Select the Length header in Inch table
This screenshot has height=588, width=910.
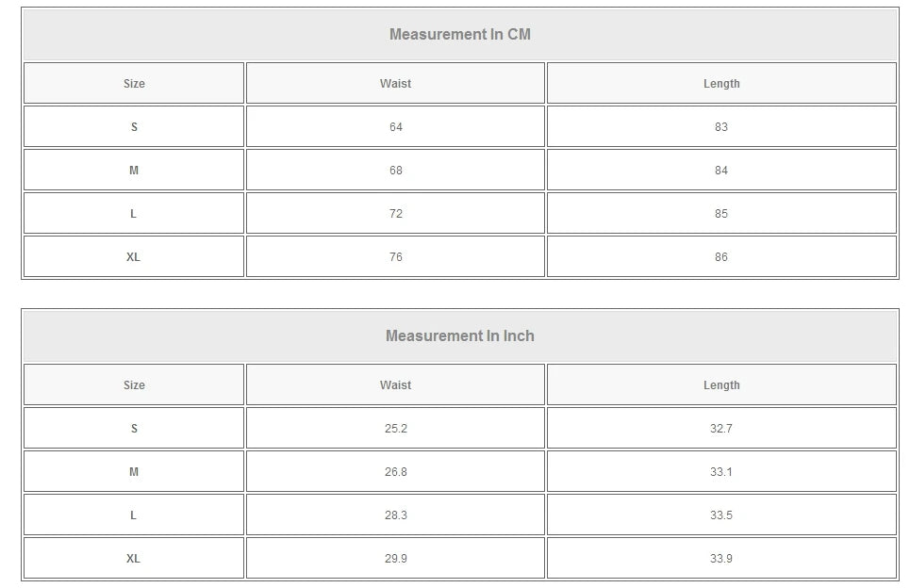click(x=721, y=385)
